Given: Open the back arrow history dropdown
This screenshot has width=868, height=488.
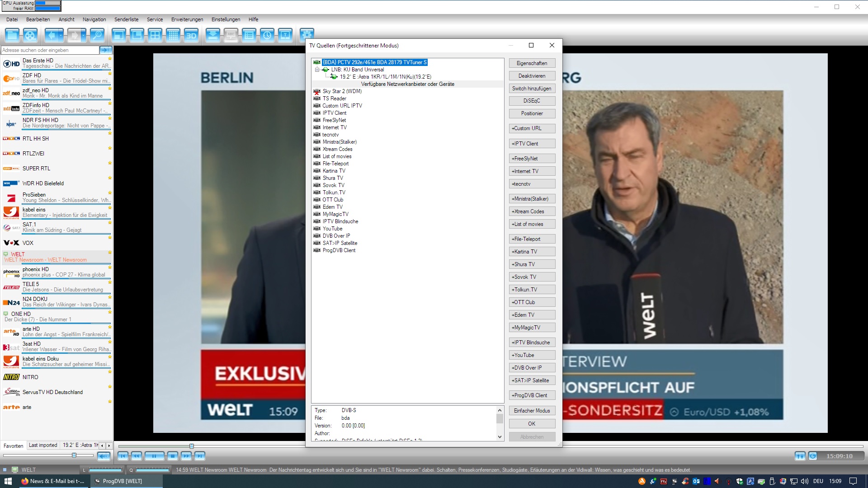Looking at the screenshot, I should coord(61,35).
